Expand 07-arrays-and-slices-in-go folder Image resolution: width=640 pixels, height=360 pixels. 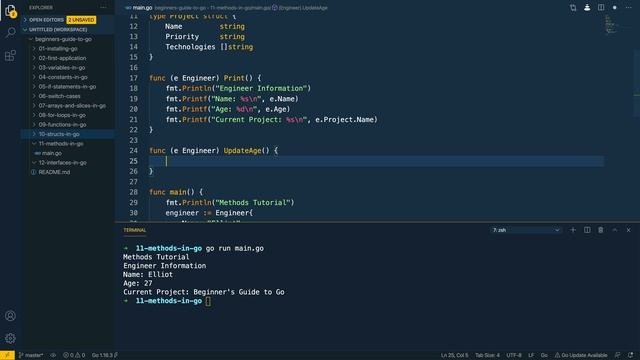coord(68,105)
